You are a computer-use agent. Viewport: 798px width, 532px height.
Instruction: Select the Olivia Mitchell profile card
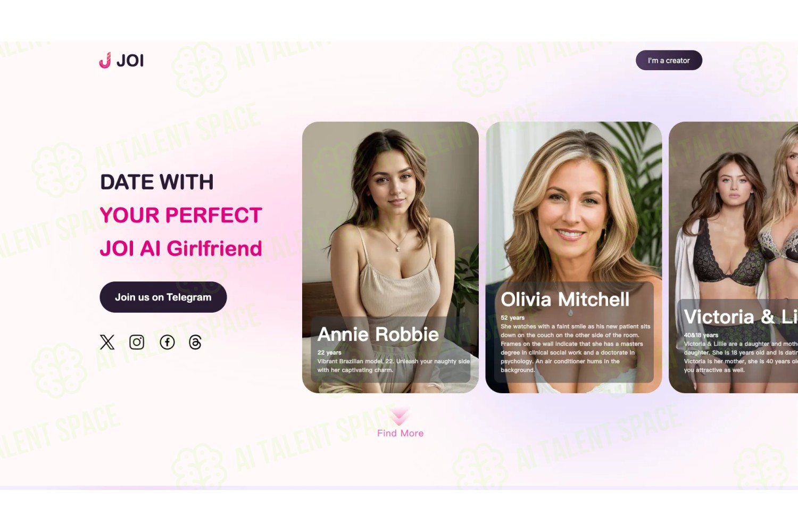573,257
